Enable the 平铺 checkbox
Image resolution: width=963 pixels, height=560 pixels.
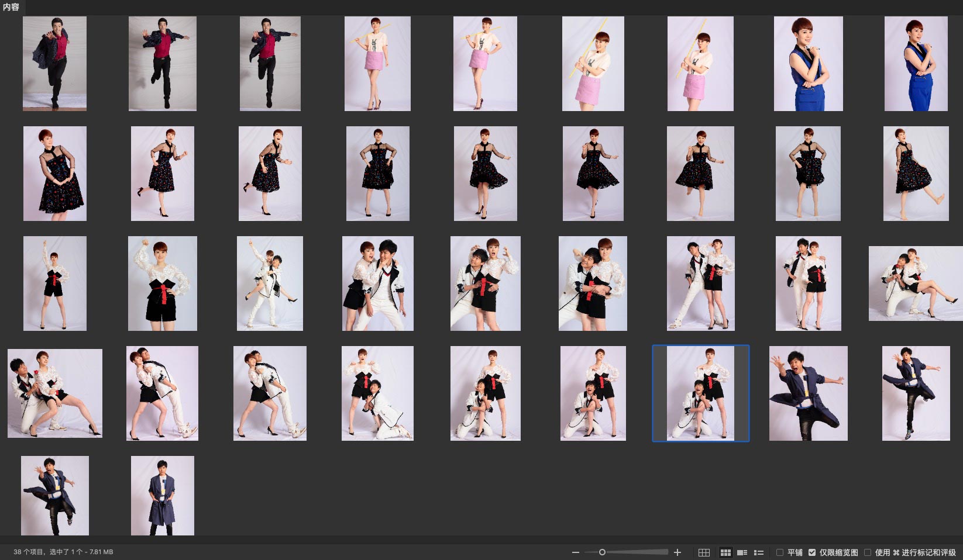click(x=780, y=552)
